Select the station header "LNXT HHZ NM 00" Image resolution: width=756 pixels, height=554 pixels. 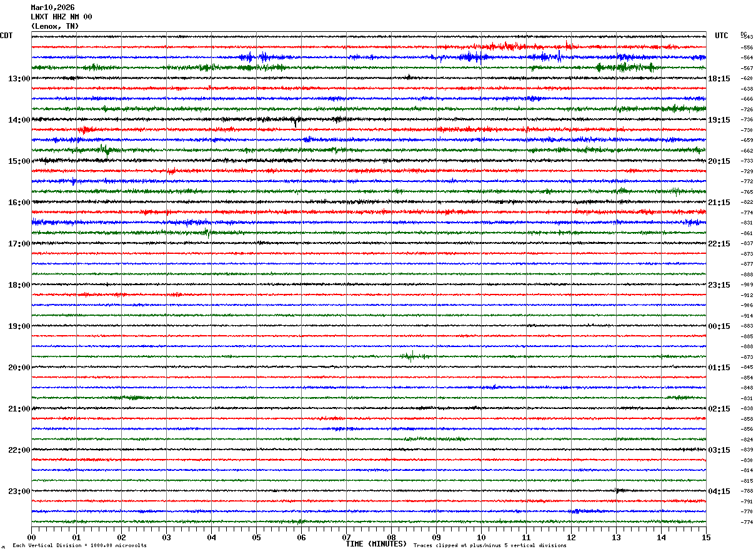click(x=61, y=17)
